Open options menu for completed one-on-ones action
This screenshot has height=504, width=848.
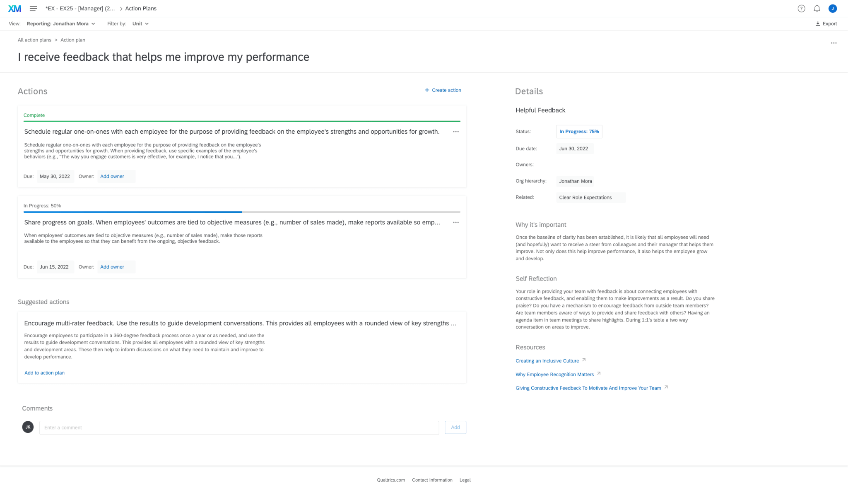pos(456,132)
